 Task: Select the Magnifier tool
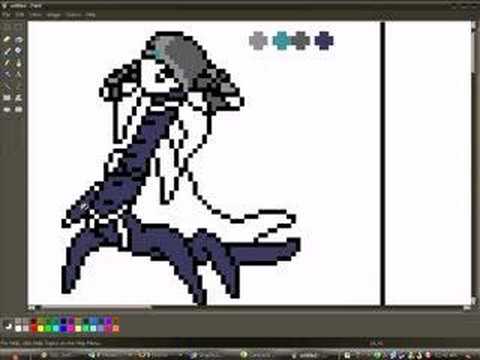click(19, 51)
